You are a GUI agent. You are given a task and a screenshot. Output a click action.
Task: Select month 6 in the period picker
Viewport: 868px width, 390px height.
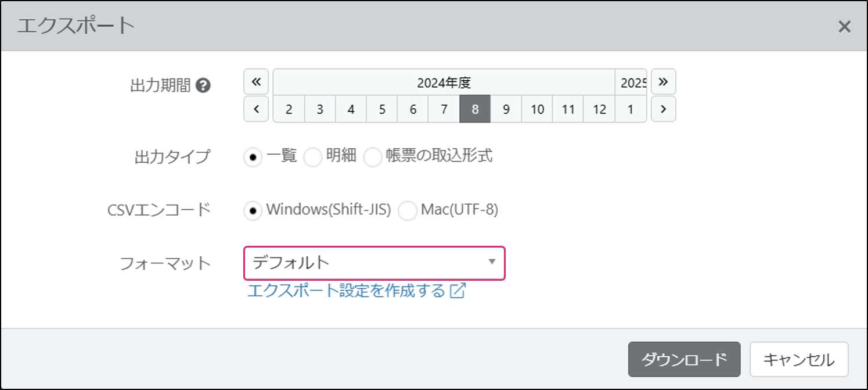pyautogui.click(x=413, y=109)
